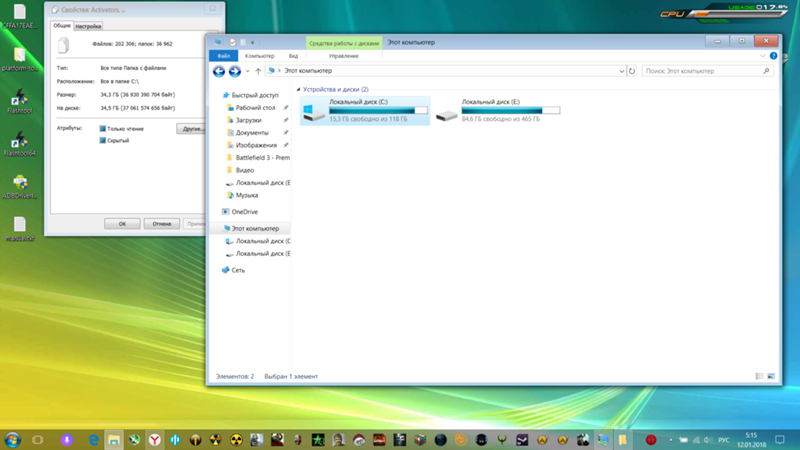Open Flashtool64 desktop shortcut
800x450 pixels.
(20, 143)
